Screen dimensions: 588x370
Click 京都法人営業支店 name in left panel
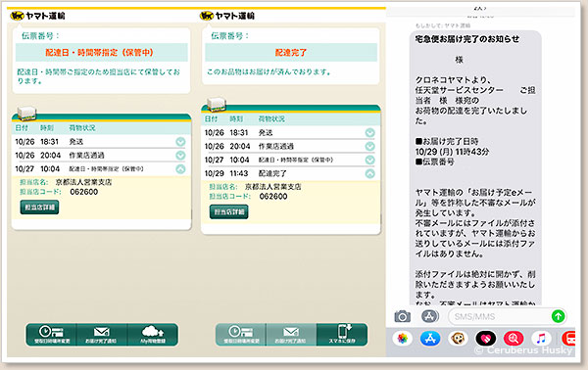point(83,182)
